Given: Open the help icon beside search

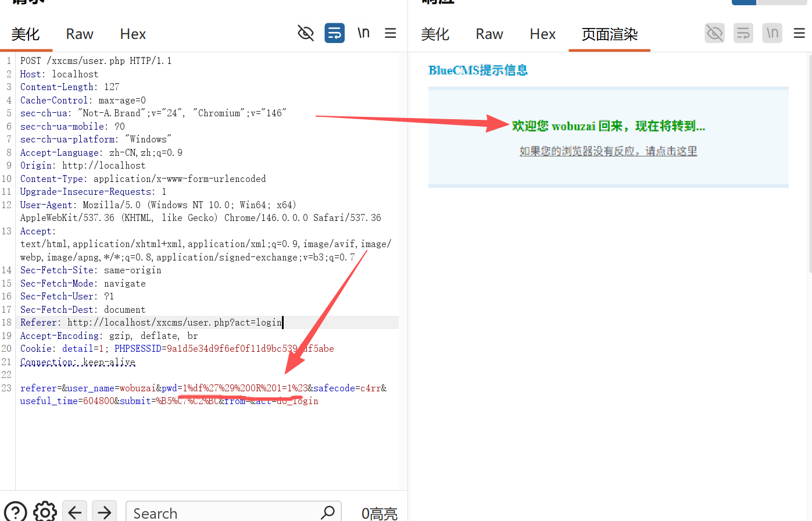Looking at the screenshot, I should [x=16, y=512].
